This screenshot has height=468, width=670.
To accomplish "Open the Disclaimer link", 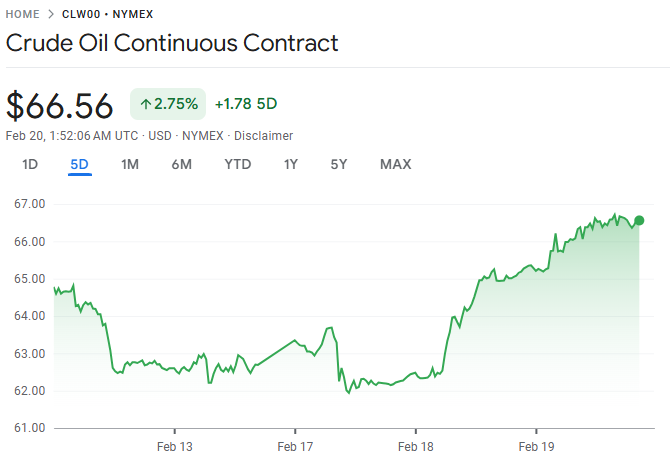I will 263,136.
